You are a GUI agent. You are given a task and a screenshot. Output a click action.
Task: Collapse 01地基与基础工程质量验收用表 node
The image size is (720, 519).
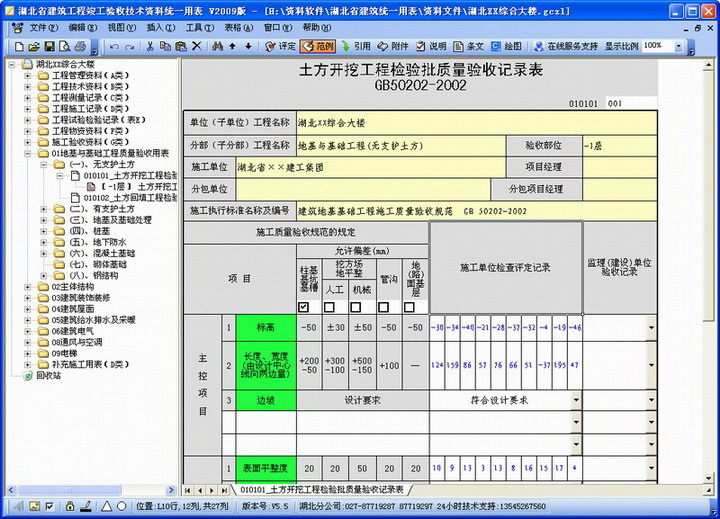coord(28,153)
